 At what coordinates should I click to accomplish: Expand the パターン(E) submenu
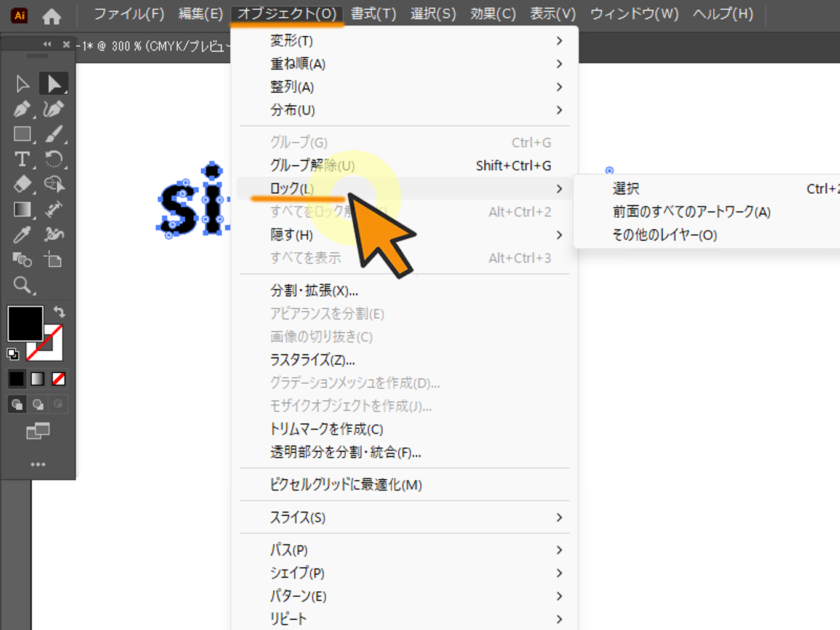click(404, 596)
